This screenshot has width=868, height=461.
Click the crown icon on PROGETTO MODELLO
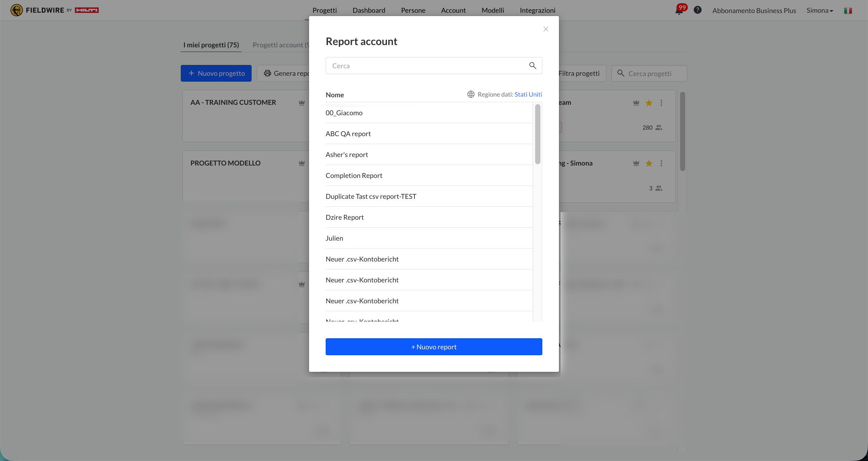point(302,163)
